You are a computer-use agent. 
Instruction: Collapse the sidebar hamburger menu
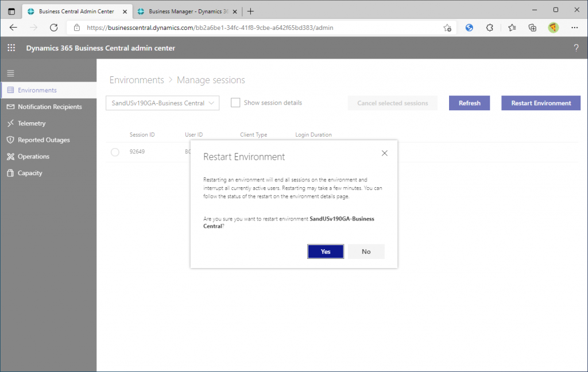(10, 73)
